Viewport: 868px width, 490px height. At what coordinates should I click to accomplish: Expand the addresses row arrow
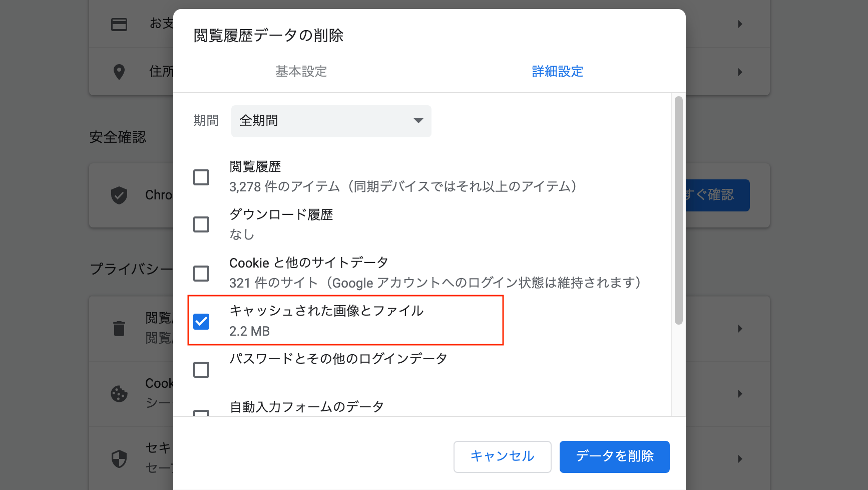[740, 72]
